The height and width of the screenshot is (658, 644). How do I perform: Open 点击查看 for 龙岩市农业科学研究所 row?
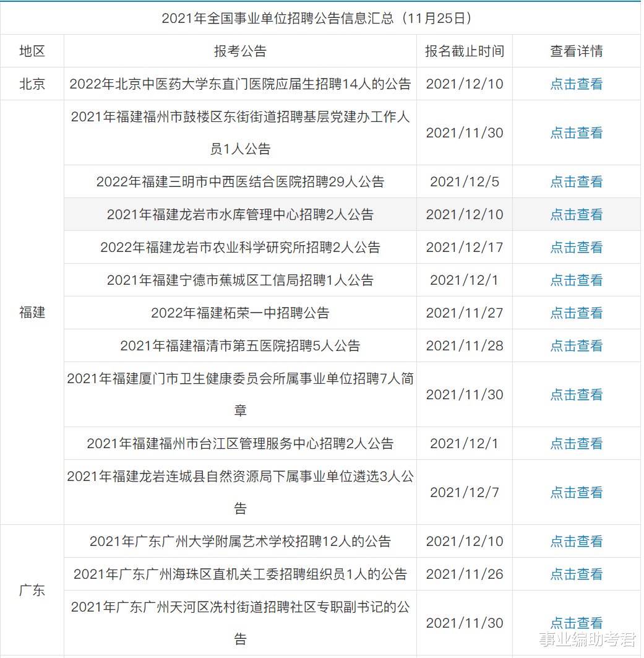576,247
